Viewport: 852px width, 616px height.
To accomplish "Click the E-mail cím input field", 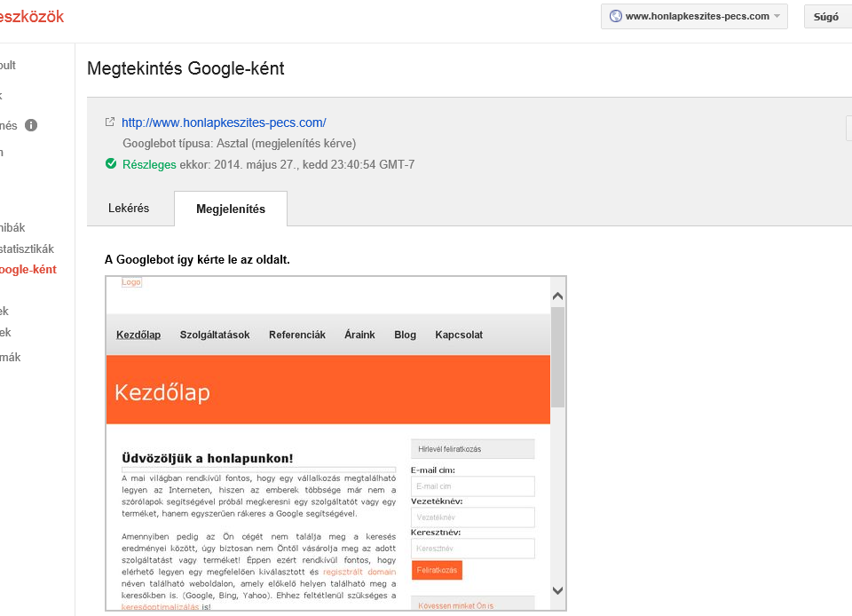I will click(x=473, y=486).
